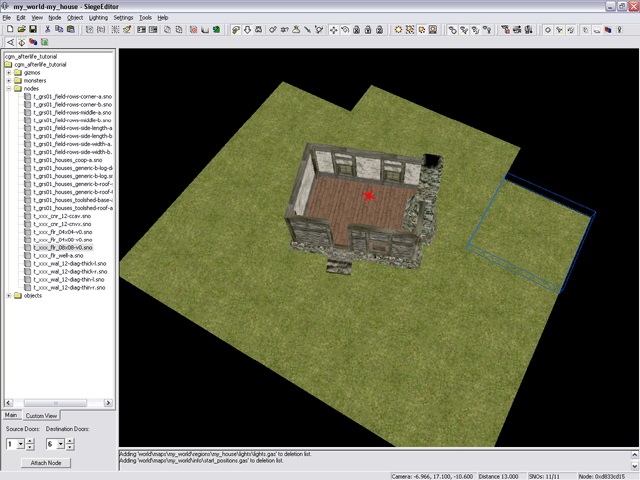Click the Open folder toolbar icon
The width and height of the screenshot is (640, 480).
[x=22, y=29]
